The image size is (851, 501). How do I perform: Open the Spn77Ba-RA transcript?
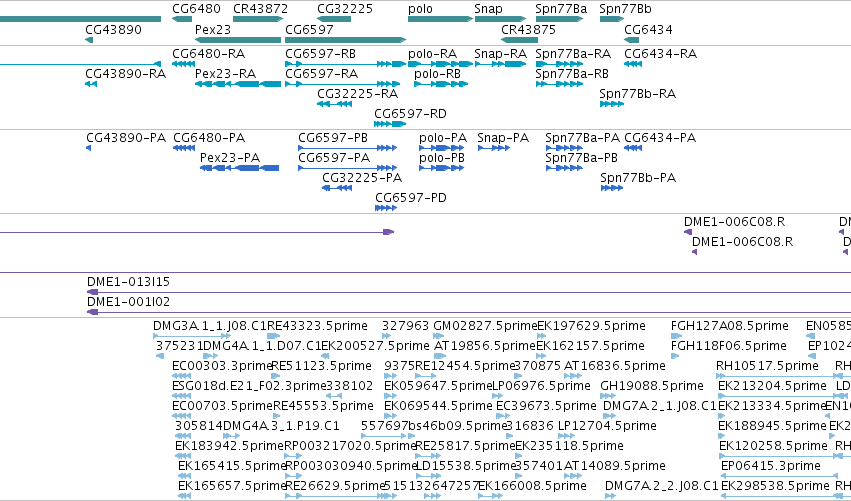point(559,64)
